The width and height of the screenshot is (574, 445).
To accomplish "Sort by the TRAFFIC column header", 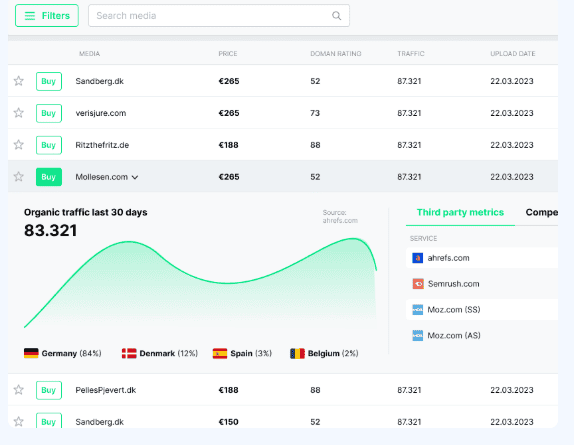I will pyautogui.click(x=411, y=54).
